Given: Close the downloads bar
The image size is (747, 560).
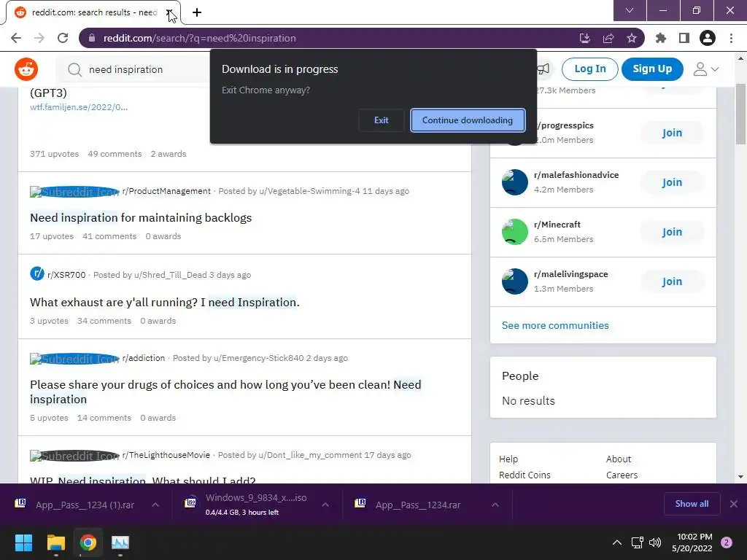Looking at the screenshot, I should (x=733, y=504).
